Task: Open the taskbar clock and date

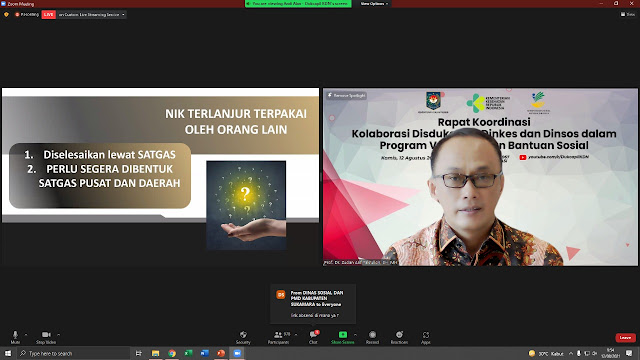Action: click(611, 353)
